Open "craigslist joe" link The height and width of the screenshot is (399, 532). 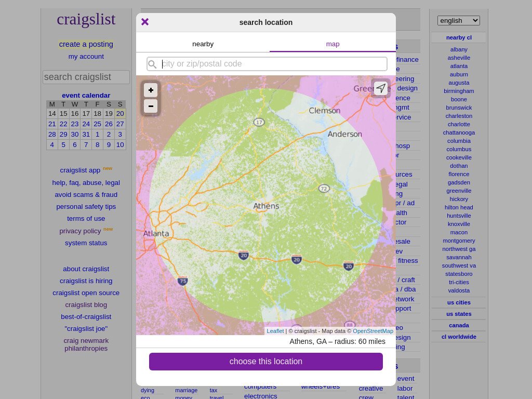click(x=86, y=329)
